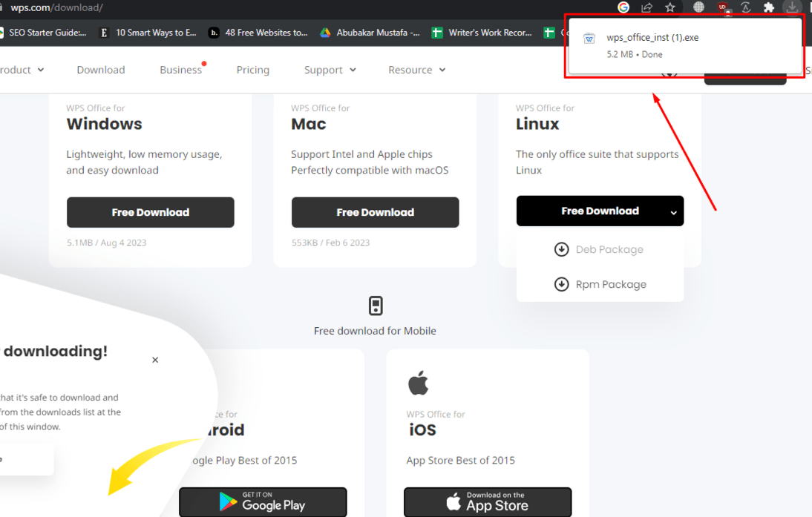The image size is (812, 517).
Task: Open the uBlock shield extension icon
Action: tap(721, 8)
